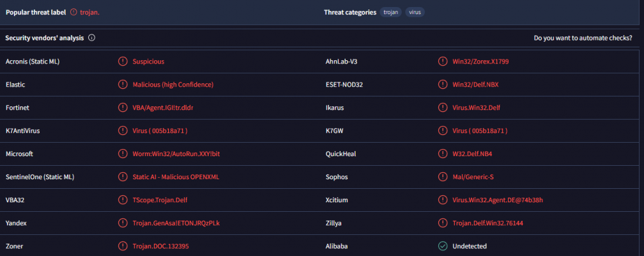Click the alert icon for Acronis Suspicious result
This screenshot has width=644, height=256.
coord(123,61)
